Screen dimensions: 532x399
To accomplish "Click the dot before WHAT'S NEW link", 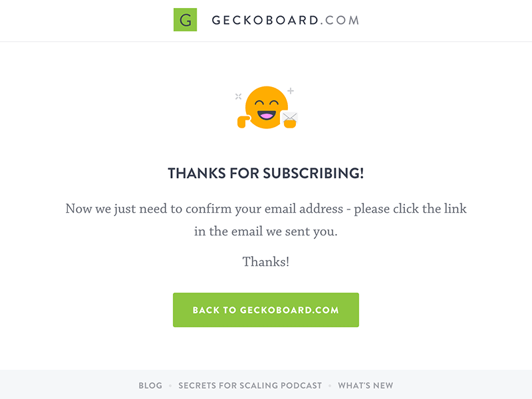I will (330, 385).
